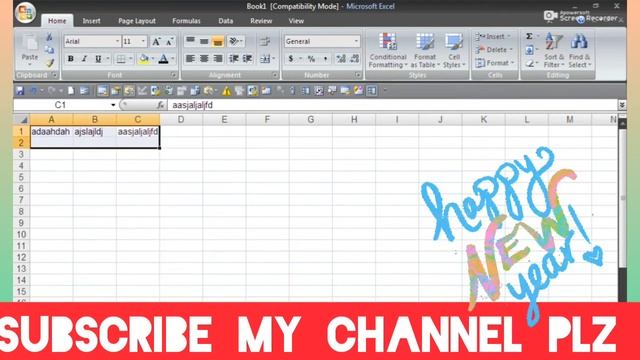Set Top Align for cell
The width and height of the screenshot is (640, 360).
[x=190, y=41]
